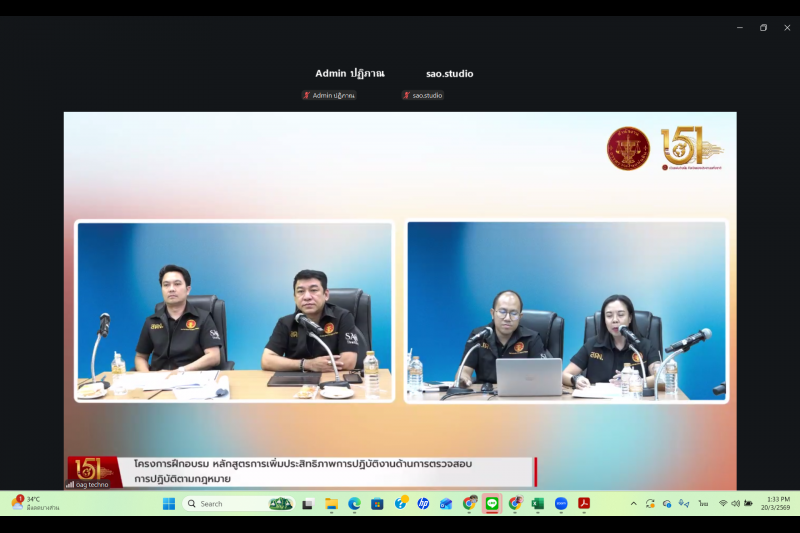Open the LINE app in taskbar

click(492, 504)
